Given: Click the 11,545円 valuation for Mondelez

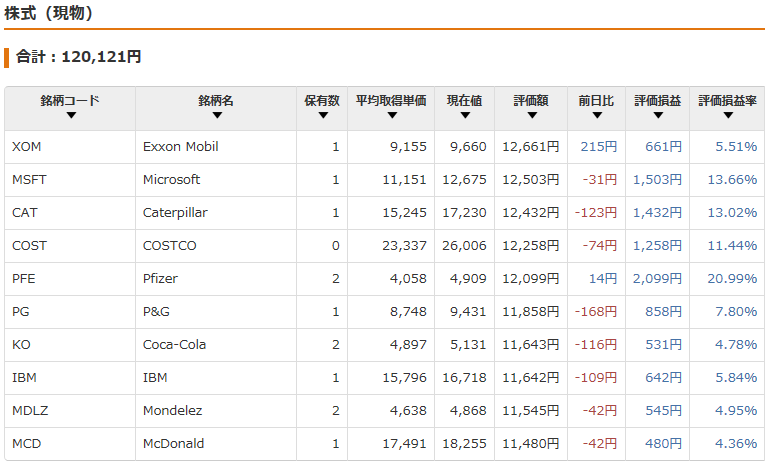Looking at the screenshot, I should point(531,410).
